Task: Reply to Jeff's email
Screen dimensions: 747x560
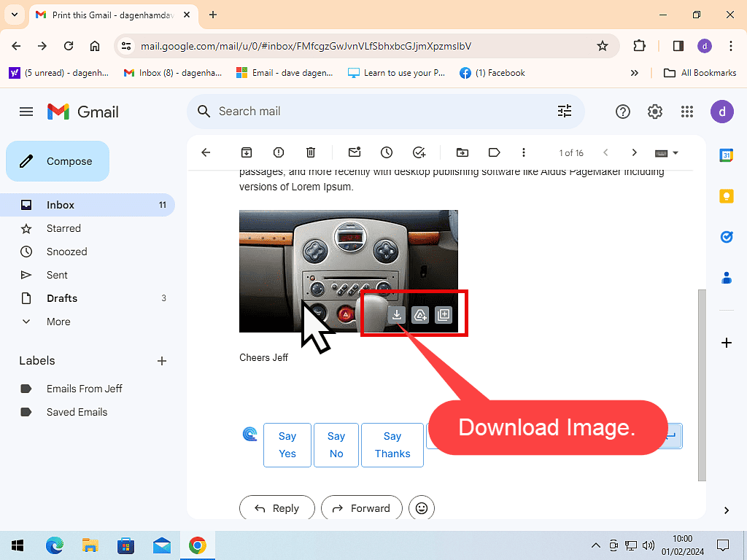Action: pos(277,508)
